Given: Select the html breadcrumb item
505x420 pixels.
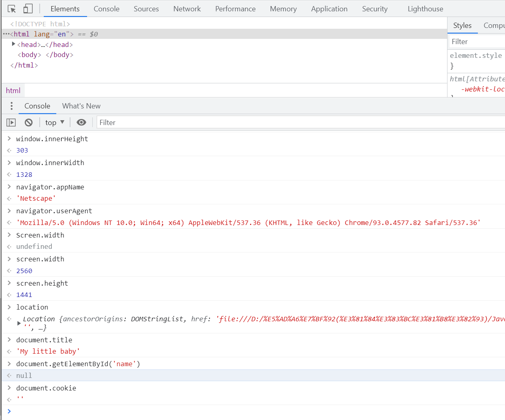Looking at the screenshot, I should point(13,91).
